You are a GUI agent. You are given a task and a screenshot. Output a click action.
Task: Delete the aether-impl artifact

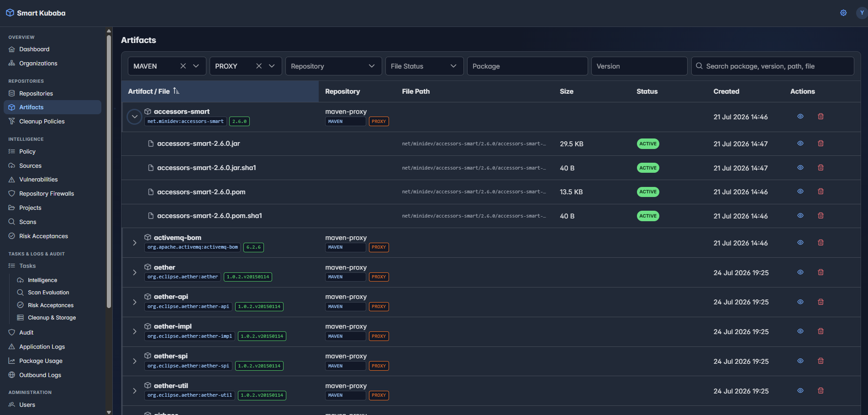821,331
